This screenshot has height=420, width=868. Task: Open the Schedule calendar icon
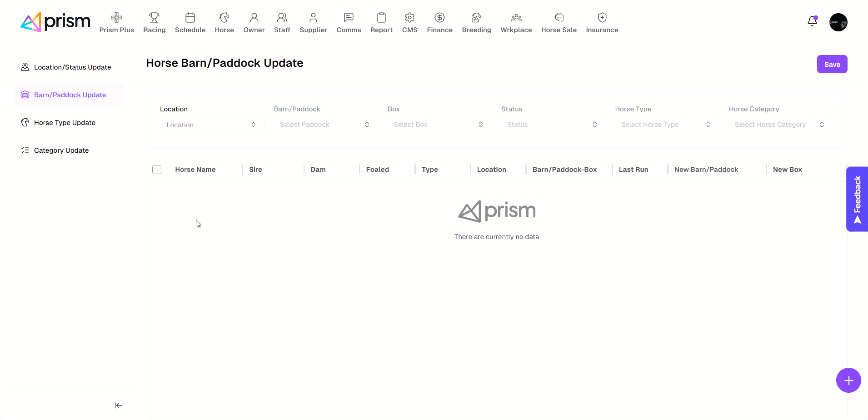coord(190,18)
